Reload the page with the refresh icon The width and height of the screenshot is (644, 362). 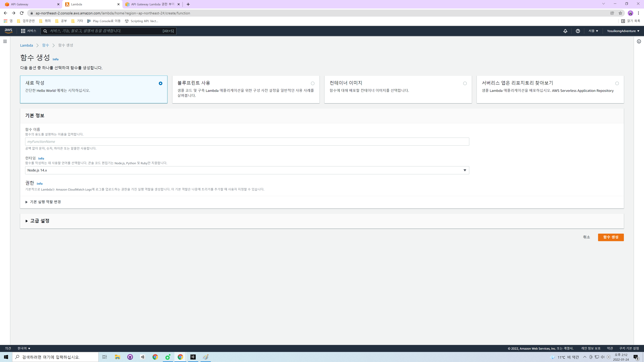(x=22, y=13)
